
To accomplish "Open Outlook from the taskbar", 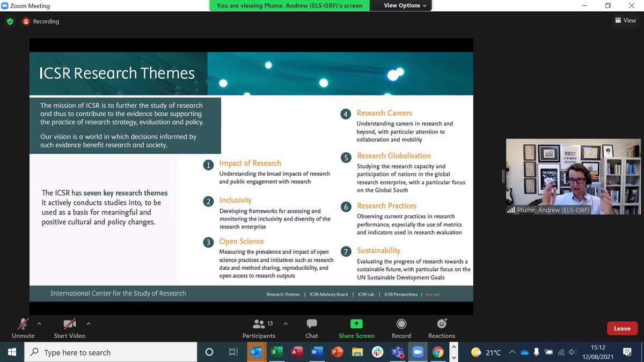I will pyautogui.click(x=255, y=352).
